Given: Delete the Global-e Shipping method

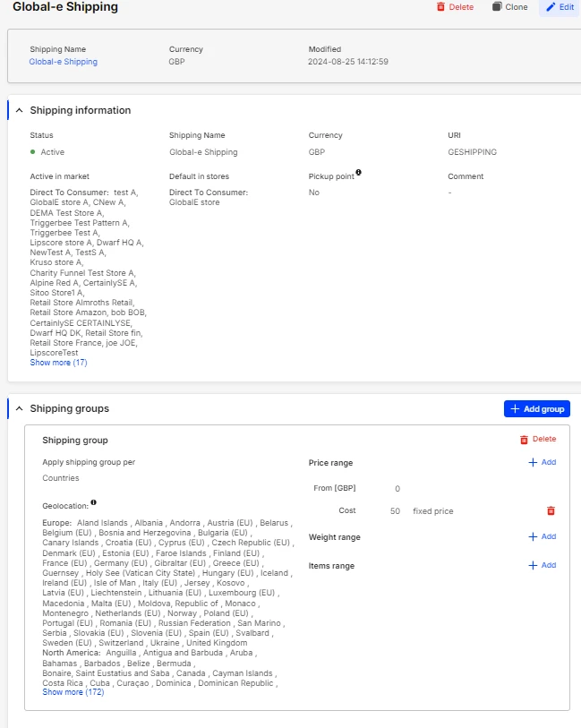Looking at the screenshot, I should point(455,7).
